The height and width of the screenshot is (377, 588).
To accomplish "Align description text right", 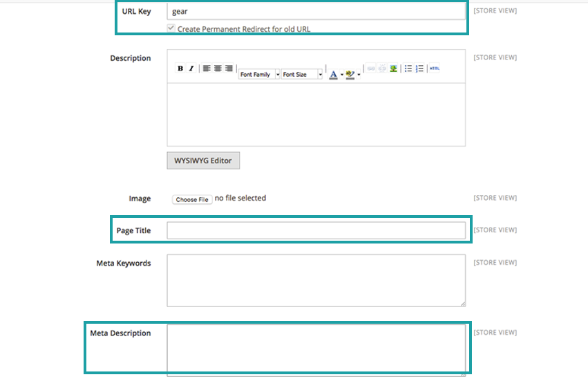I will [228, 68].
